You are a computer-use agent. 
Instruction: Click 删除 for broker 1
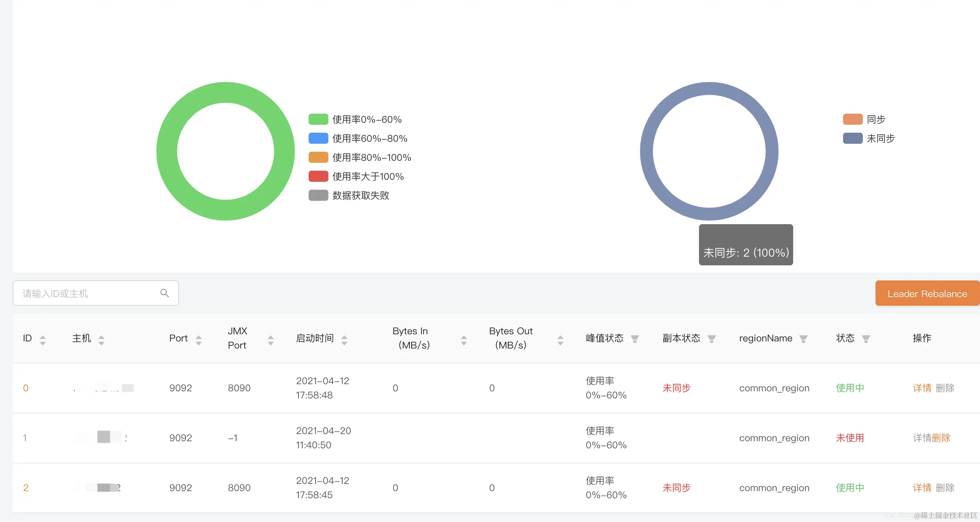coord(941,438)
